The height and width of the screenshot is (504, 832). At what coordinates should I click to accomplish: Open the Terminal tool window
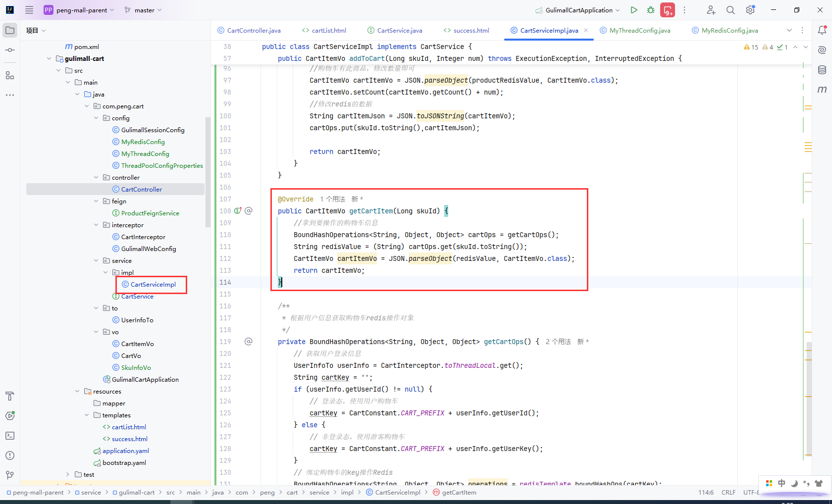point(10,436)
